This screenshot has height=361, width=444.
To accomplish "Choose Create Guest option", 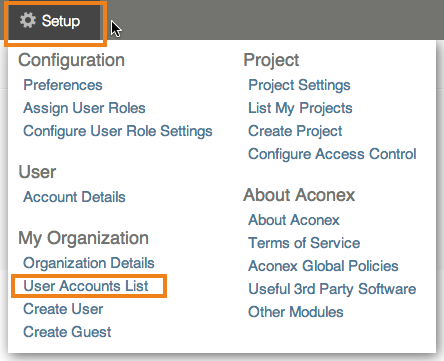I will tap(67, 332).
